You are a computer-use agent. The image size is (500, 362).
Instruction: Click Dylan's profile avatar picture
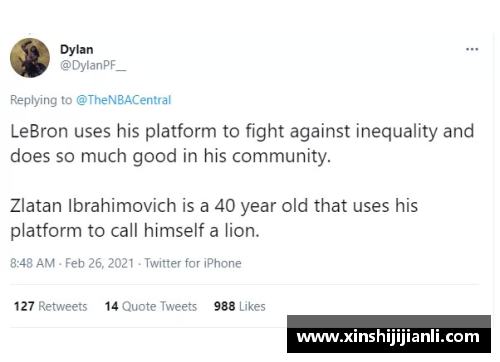point(30,58)
